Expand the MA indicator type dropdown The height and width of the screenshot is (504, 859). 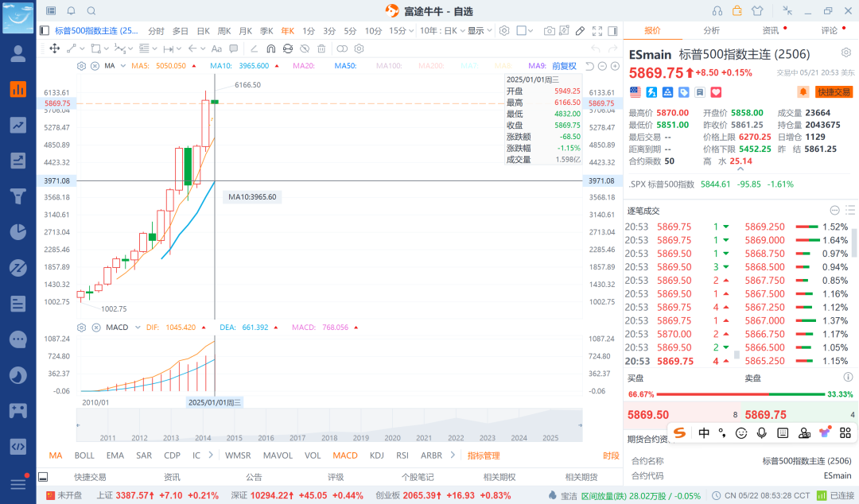pos(123,66)
